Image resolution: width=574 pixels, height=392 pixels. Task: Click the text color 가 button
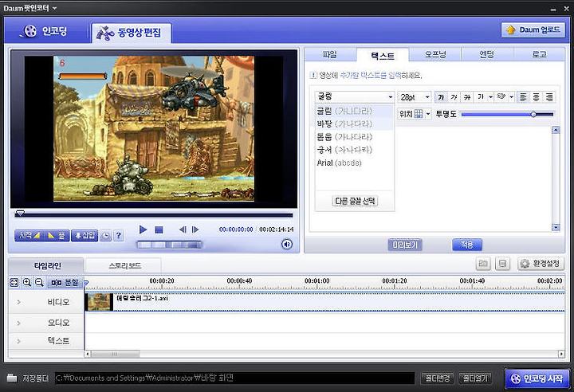point(480,97)
